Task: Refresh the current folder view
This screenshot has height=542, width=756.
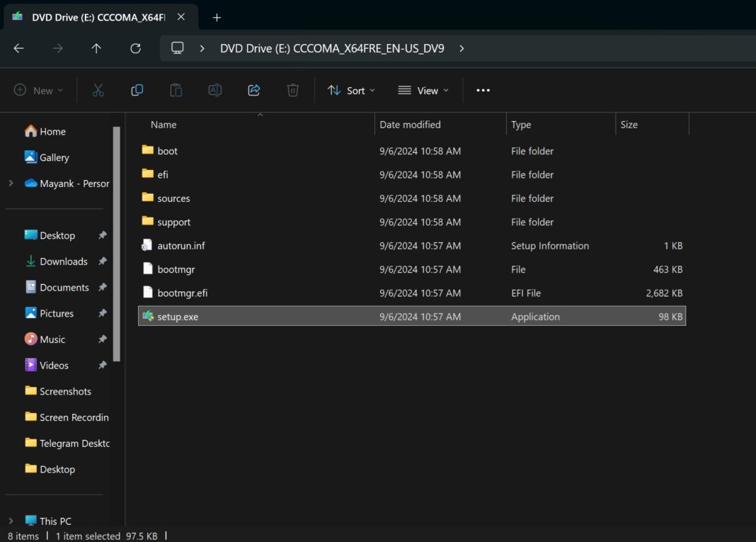Action: [x=134, y=48]
